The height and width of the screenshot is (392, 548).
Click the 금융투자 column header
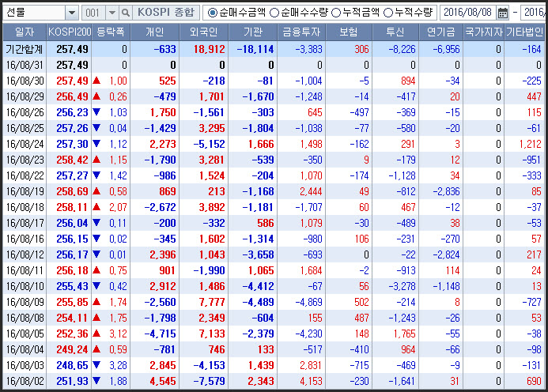pyautogui.click(x=301, y=32)
